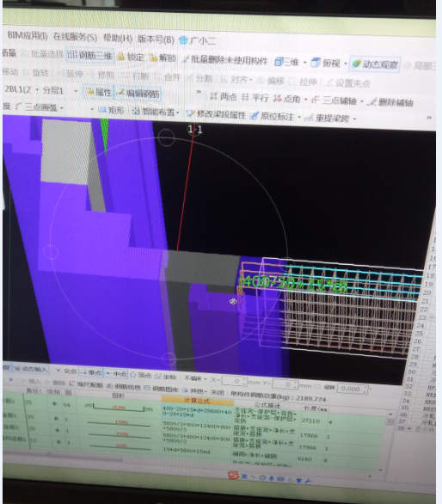
Task: Click the Sogou input method S icon
Action: pos(233,475)
